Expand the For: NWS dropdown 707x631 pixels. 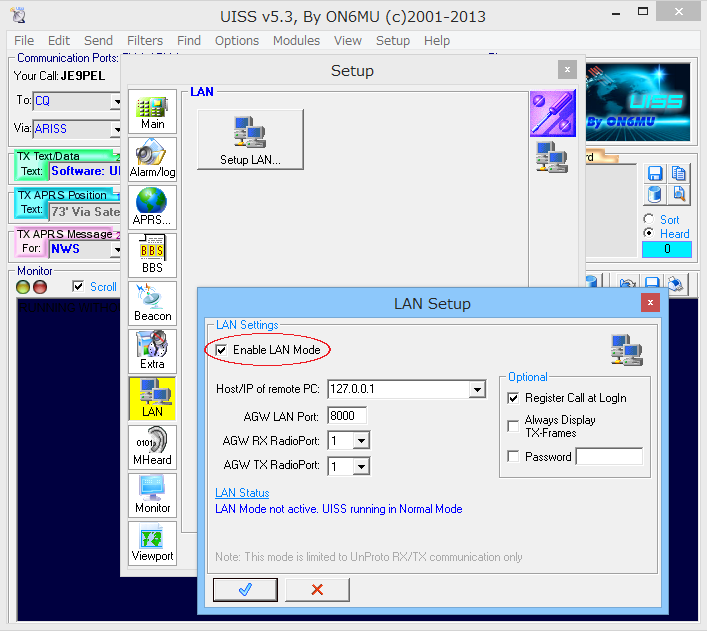(x=116, y=249)
